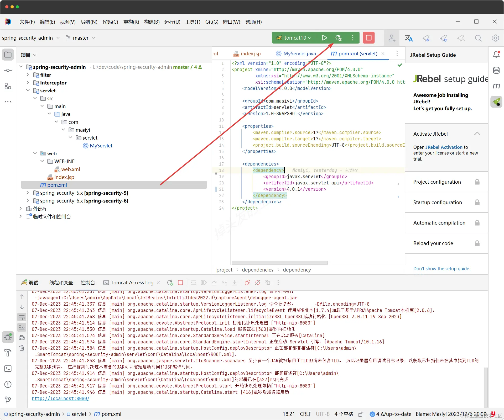Open Startup configuration step
504x420 pixels.
(446, 202)
